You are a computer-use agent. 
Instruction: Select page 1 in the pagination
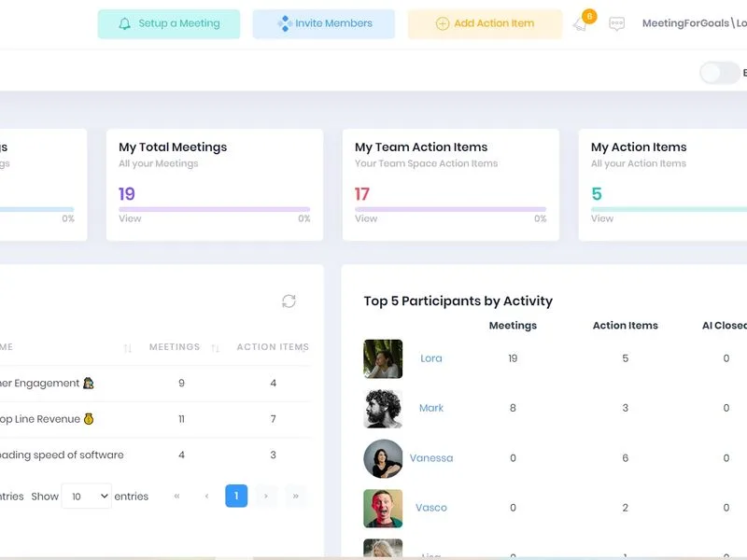pos(236,497)
